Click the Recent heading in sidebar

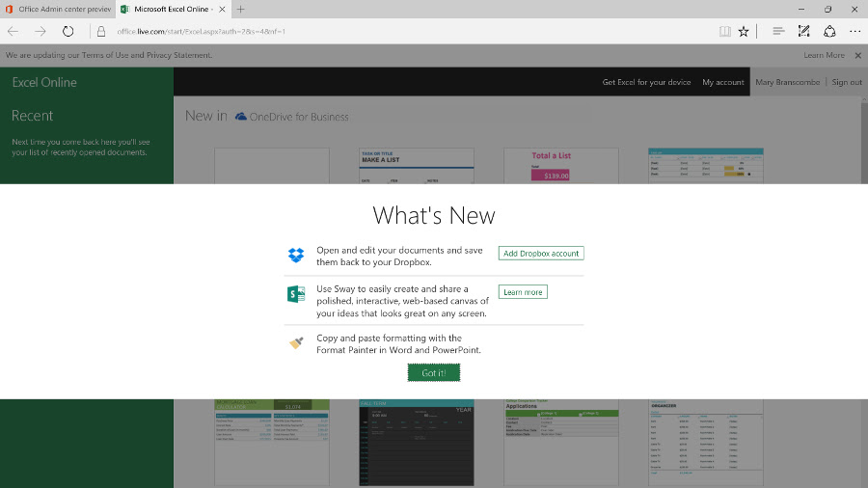(32, 116)
